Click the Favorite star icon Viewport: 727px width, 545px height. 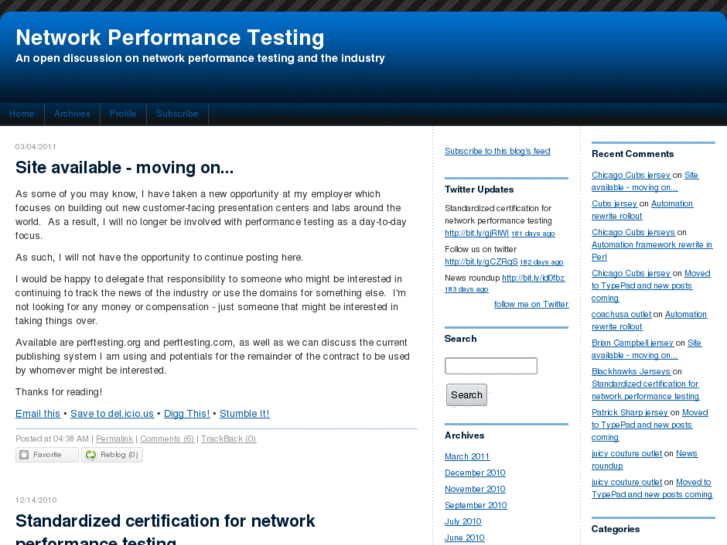coord(24,455)
